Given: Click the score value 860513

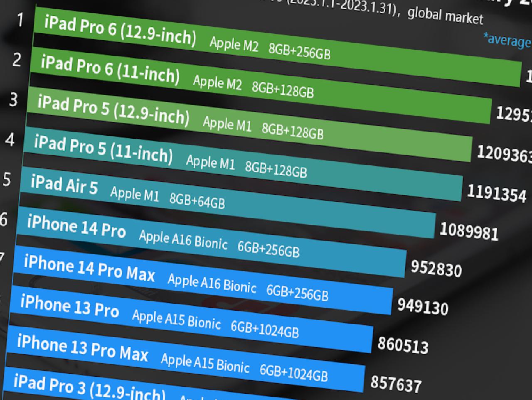Looking at the screenshot, I should coord(403,345).
